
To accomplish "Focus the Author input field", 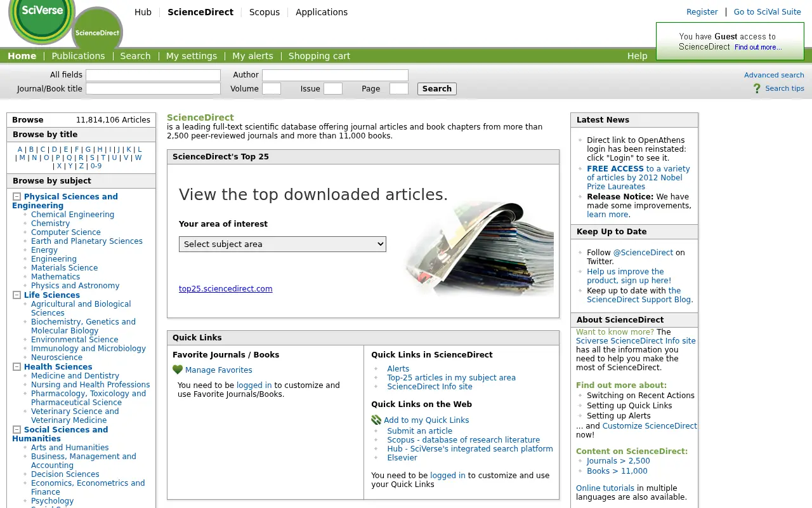I will 335,75.
